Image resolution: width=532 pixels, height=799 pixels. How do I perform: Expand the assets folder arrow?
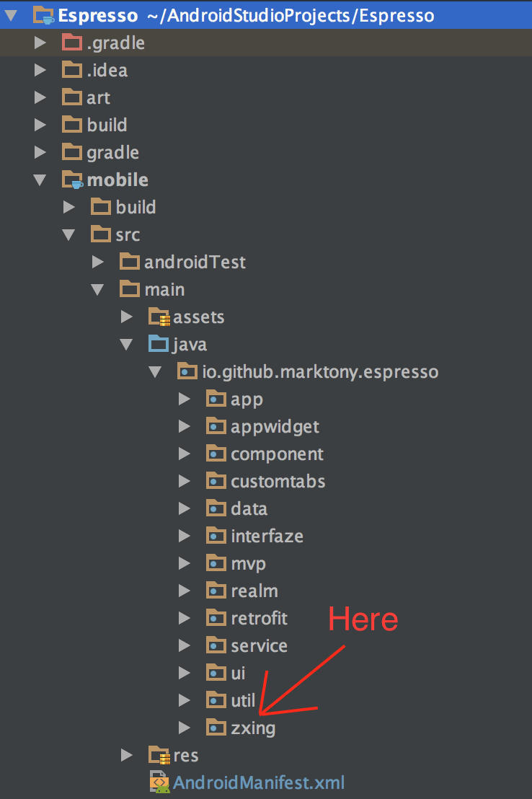pyautogui.click(x=126, y=317)
